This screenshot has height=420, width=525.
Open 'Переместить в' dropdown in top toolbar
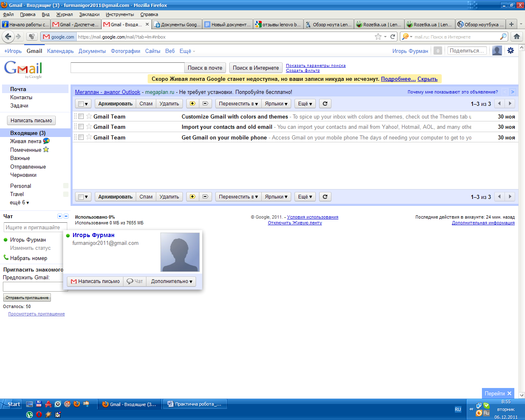coord(238,104)
